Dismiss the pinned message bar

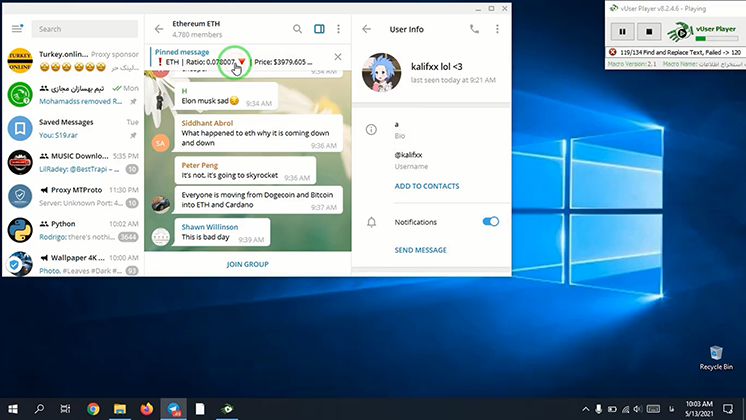[x=337, y=57]
